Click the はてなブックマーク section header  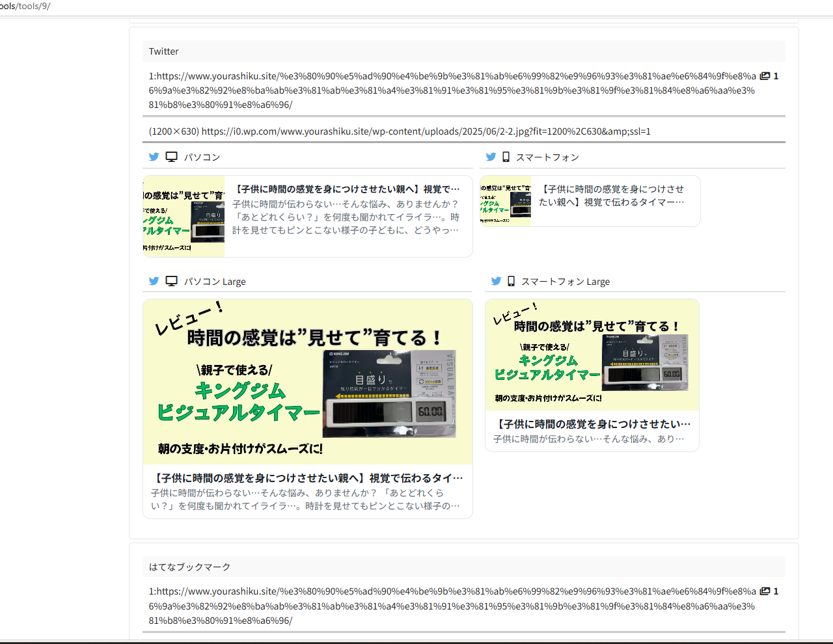pyautogui.click(x=463, y=567)
